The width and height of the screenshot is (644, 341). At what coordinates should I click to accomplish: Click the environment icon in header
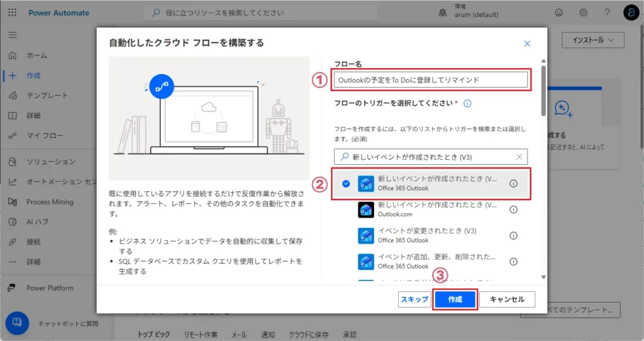click(443, 13)
